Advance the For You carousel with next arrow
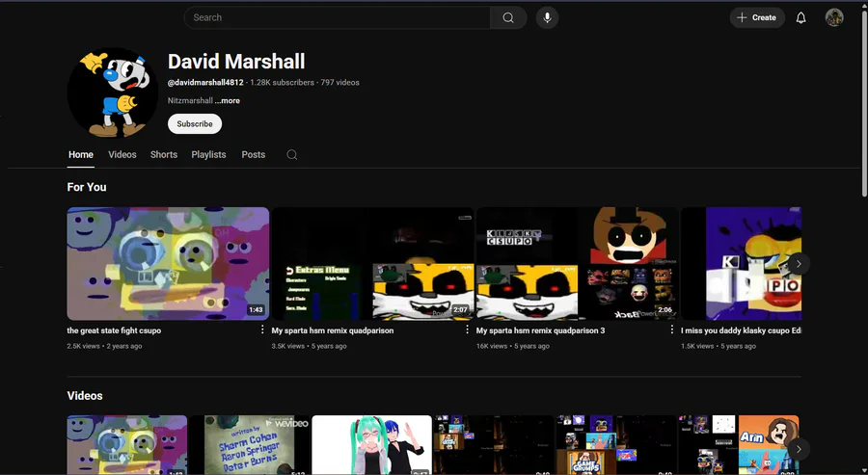Screen dimensions: 868x475 coord(799,264)
